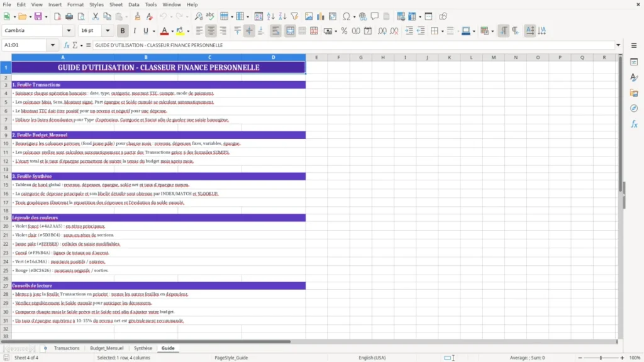The width and height of the screenshot is (644, 362).
Task: Open the File menu
Action: (x=7, y=4)
